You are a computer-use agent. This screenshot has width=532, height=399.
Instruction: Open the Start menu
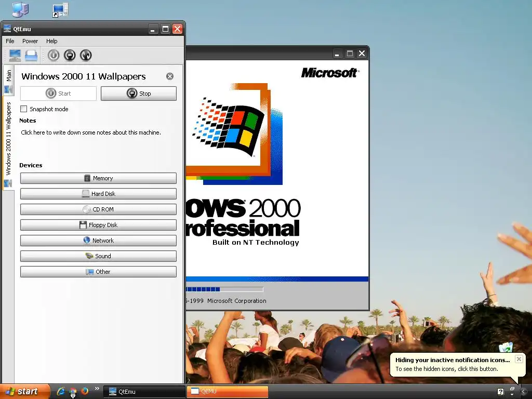pyautogui.click(x=24, y=391)
